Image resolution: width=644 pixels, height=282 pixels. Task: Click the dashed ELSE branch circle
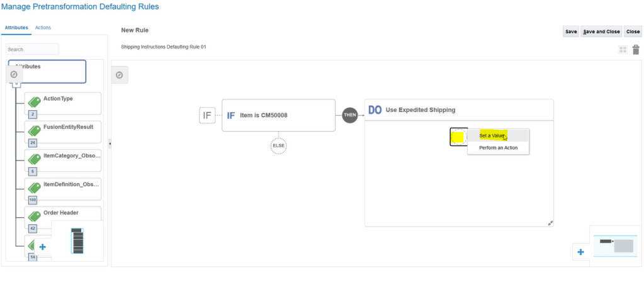coord(279,145)
